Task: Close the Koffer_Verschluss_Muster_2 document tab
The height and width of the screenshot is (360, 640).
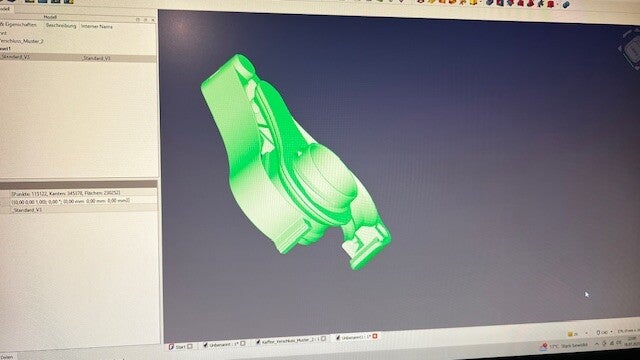Action: (323, 338)
